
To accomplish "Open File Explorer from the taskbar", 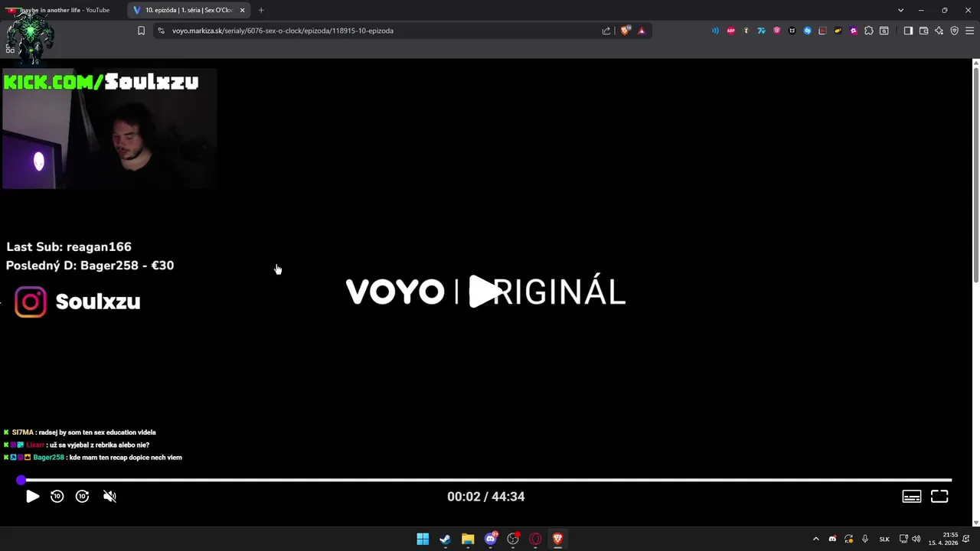I will 468,539.
